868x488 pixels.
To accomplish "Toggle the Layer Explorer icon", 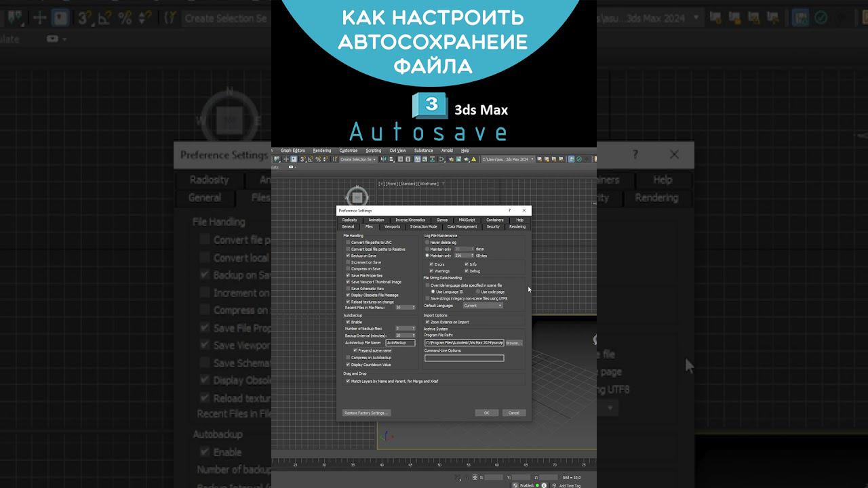I will tap(408, 159).
